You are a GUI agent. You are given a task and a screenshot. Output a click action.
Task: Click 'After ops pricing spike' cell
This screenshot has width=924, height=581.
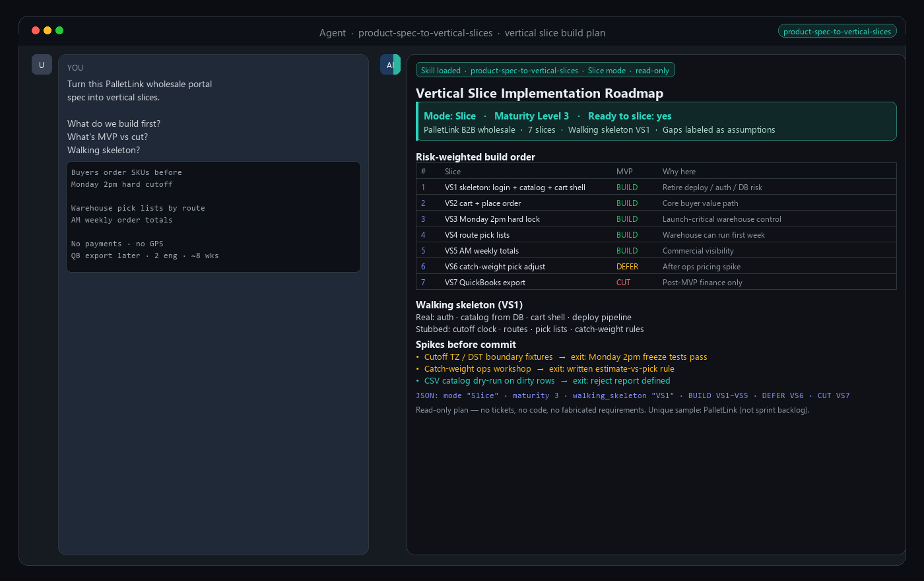[702, 267]
